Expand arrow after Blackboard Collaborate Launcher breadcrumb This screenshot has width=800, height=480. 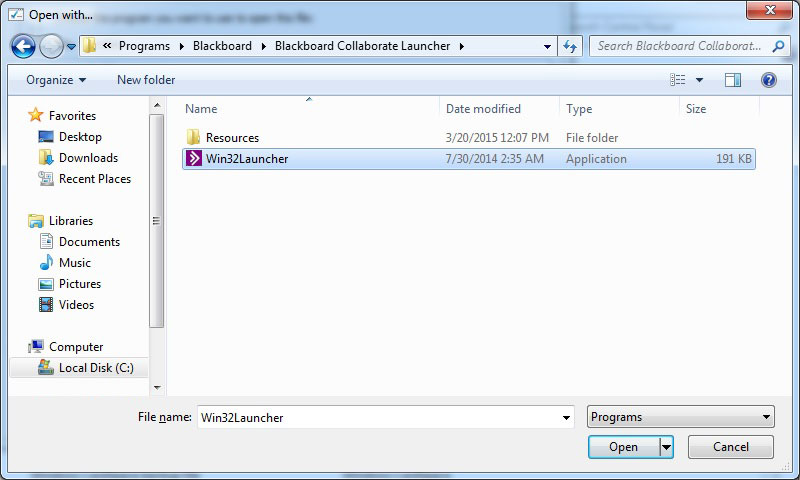coord(462,46)
